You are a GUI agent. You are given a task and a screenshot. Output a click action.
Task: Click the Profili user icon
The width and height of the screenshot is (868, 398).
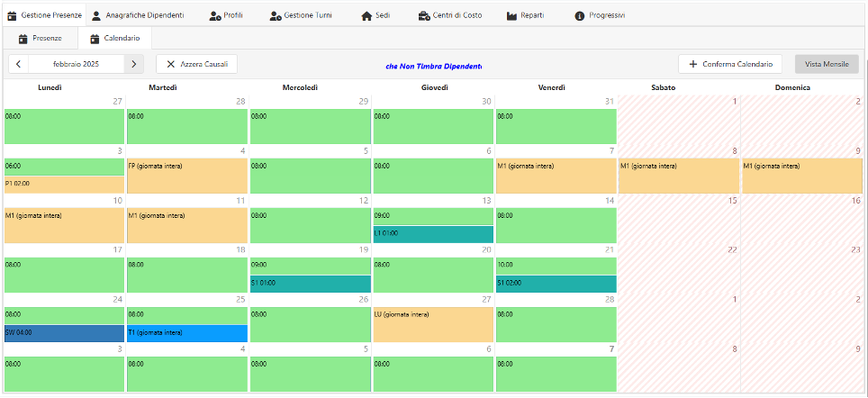[215, 15]
